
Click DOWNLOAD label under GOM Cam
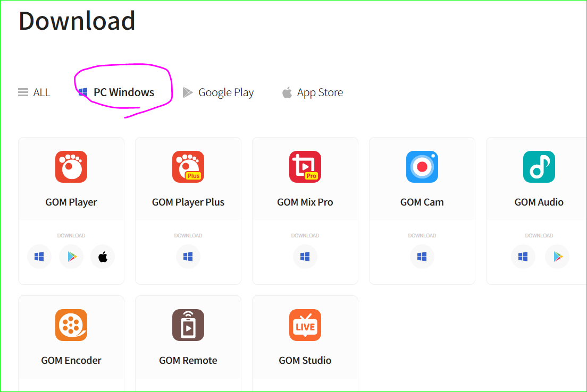(422, 236)
